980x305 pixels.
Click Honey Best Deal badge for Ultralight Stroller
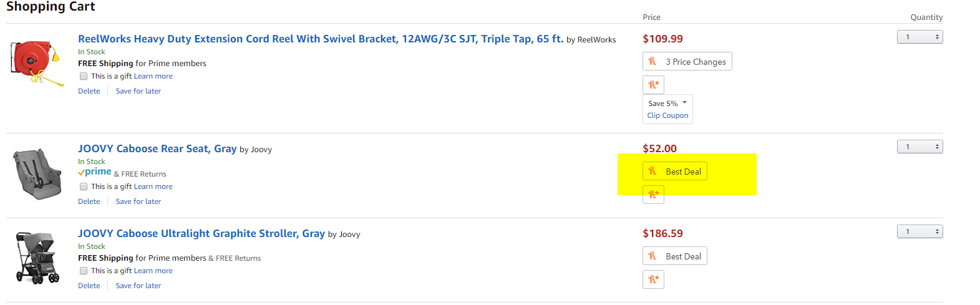coord(675,256)
